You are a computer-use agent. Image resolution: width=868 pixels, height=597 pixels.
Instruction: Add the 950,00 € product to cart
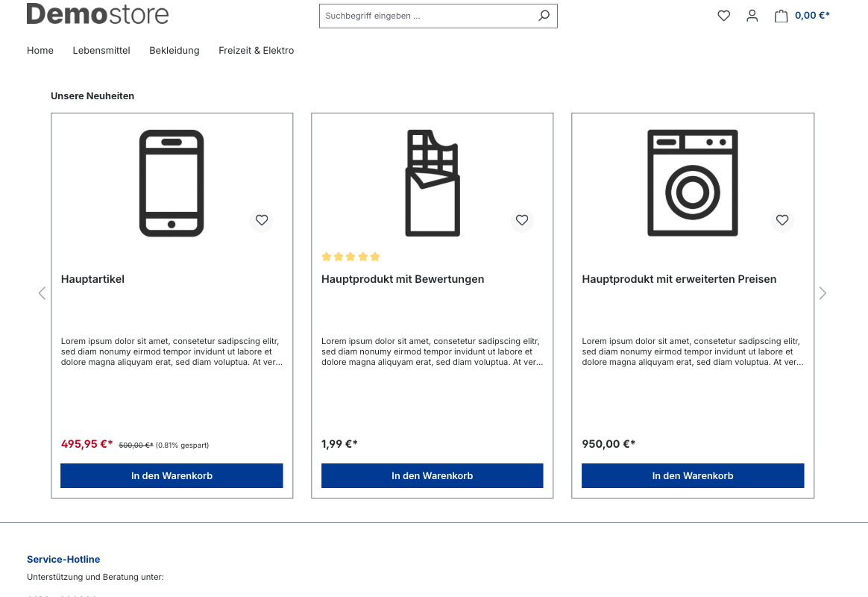point(692,475)
